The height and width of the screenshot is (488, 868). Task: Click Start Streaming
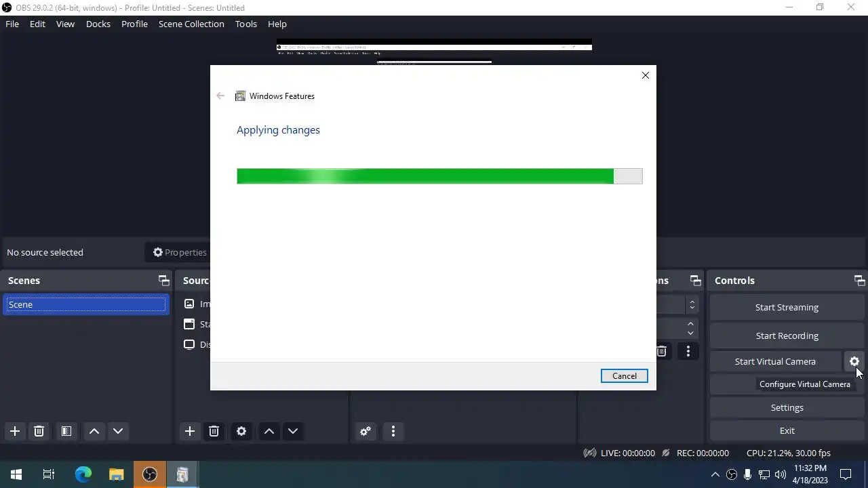(x=787, y=307)
